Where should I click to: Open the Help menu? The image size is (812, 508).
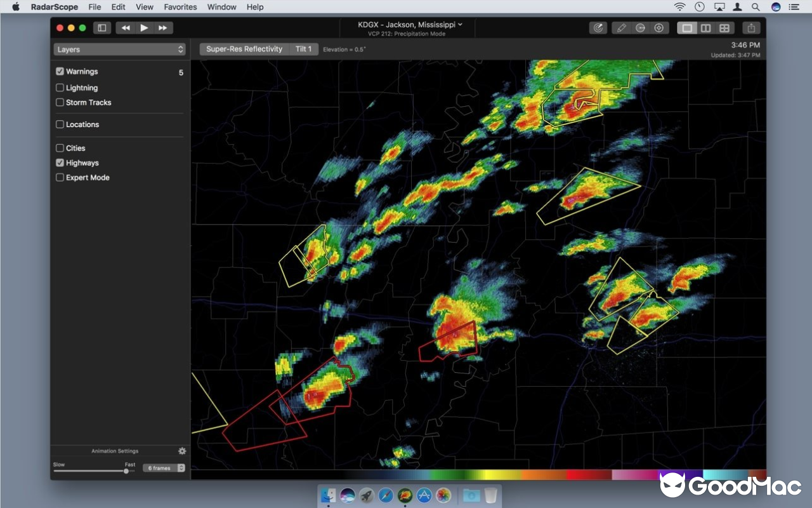click(255, 7)
